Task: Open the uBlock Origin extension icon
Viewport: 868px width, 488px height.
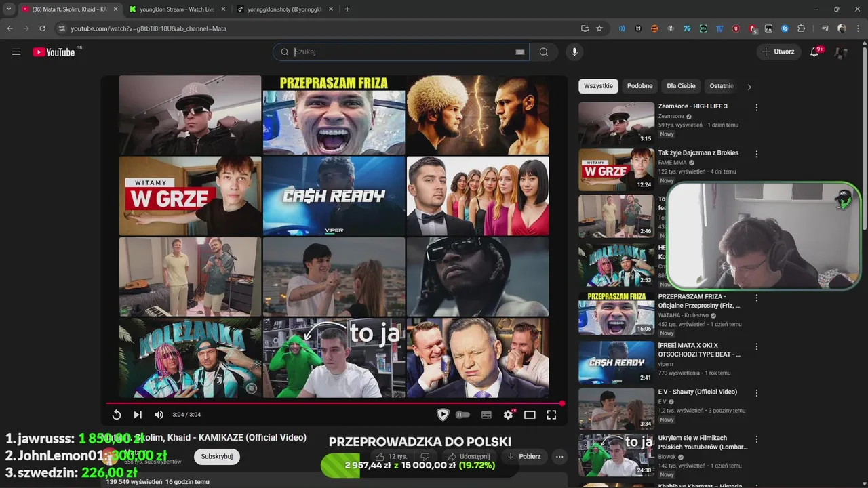Action: (x=736, y=28)
